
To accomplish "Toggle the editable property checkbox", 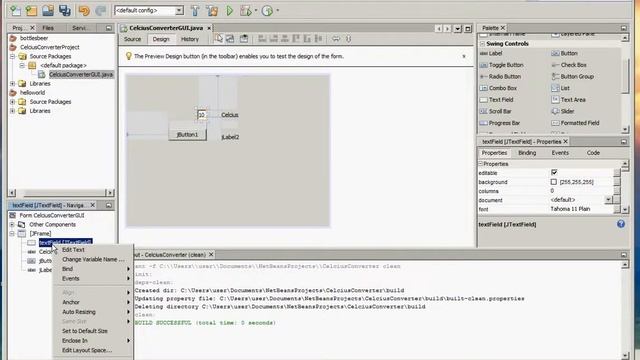I will click(554, 173).
